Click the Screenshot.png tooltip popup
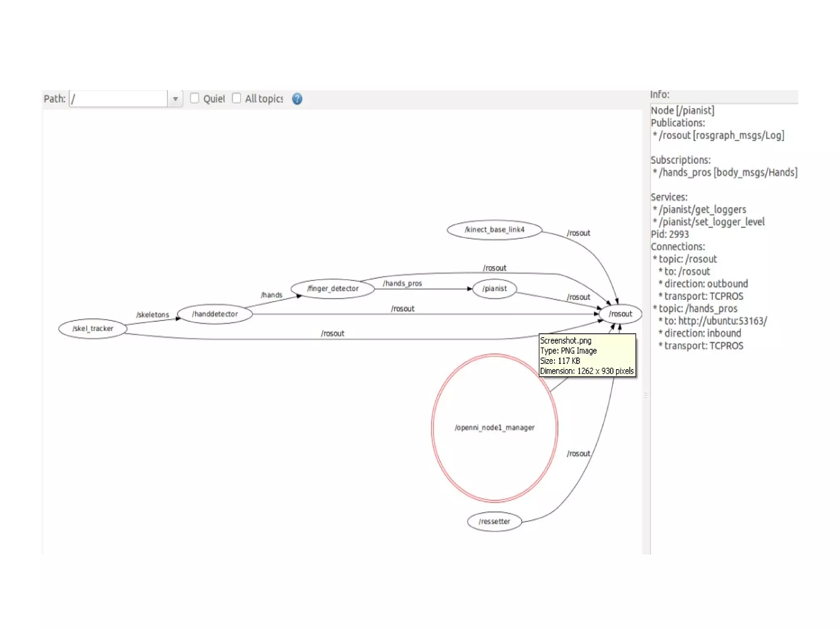Image resolution: width=840 pixels, height=630 pixels. click(587, 356)
